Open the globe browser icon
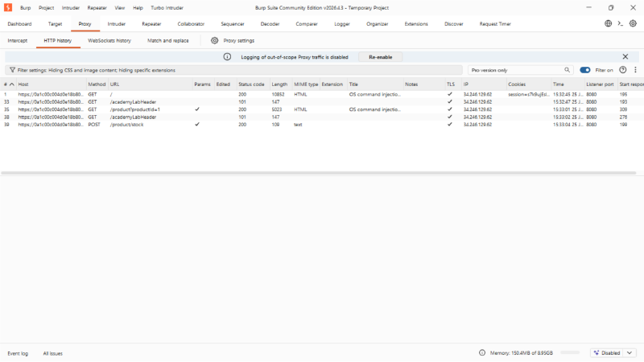 coord(609,23)
